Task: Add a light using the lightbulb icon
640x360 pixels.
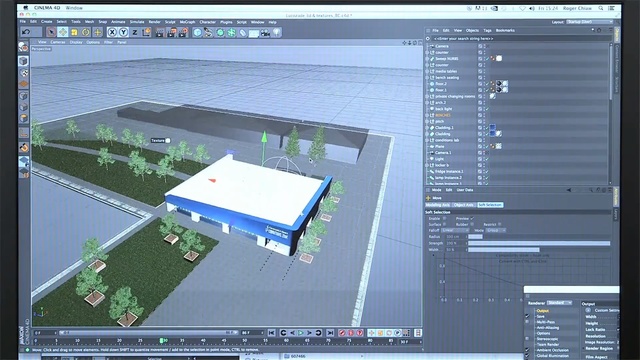Action: pyautogui.click(x=277, y=32)
